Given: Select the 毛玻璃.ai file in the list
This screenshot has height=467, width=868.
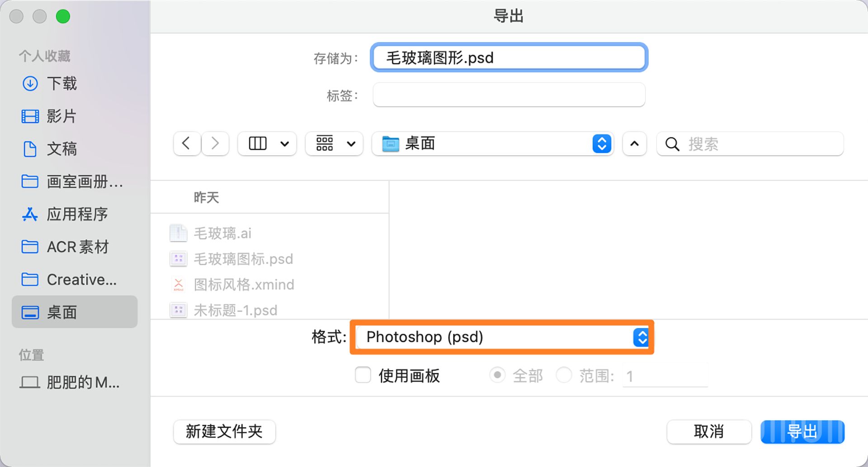Looking at the screenshot, I should [x=225, y=233].
